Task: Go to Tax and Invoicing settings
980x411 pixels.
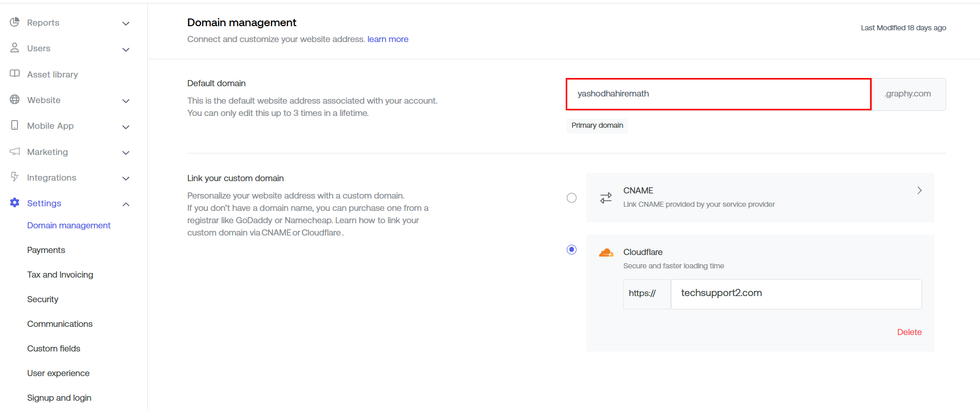Action: (x=60, y=275)
